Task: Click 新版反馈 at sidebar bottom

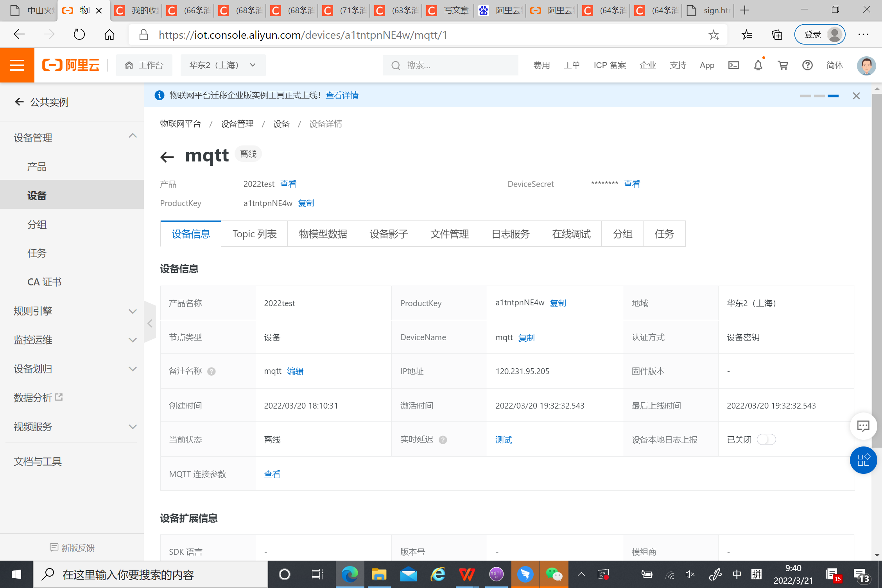Action: [72, 548]
